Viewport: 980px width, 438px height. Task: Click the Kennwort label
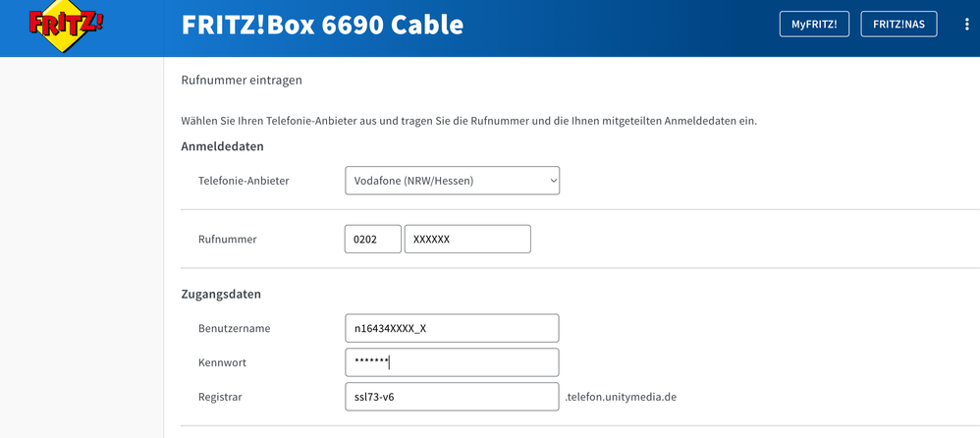(222, 362)
